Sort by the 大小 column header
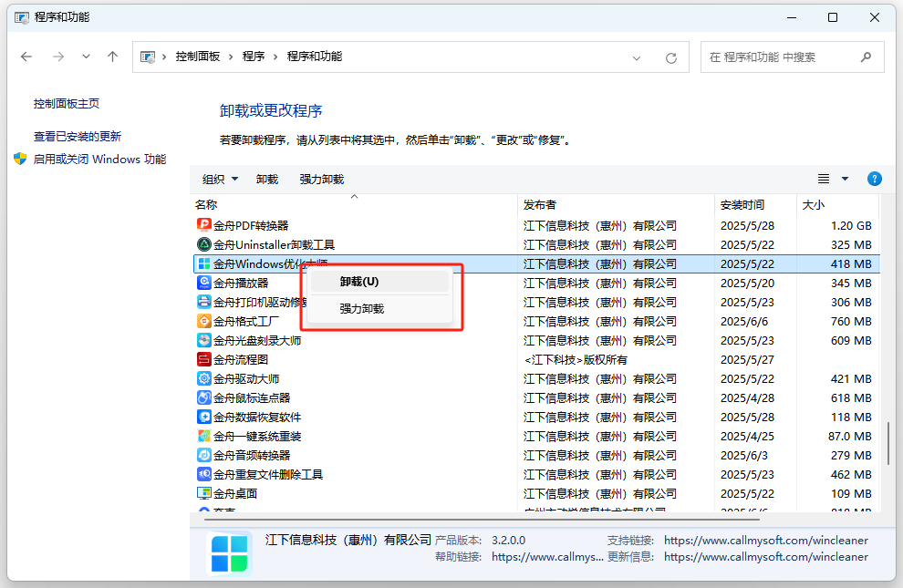The image size is (903, 588). (x=838, y=204)
